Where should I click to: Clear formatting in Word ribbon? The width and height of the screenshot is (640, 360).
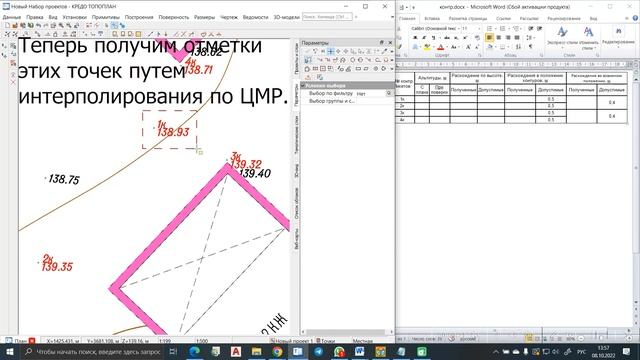(477, 38)
